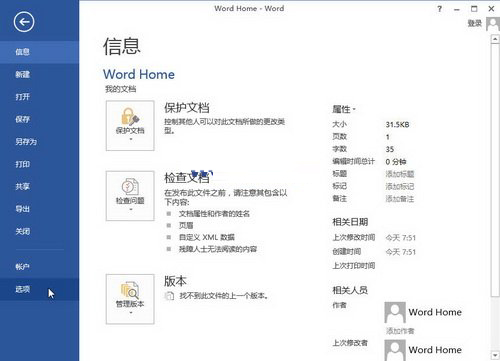
Task: Select 关闭 in the sidebar
Action: tap(39, 231)
